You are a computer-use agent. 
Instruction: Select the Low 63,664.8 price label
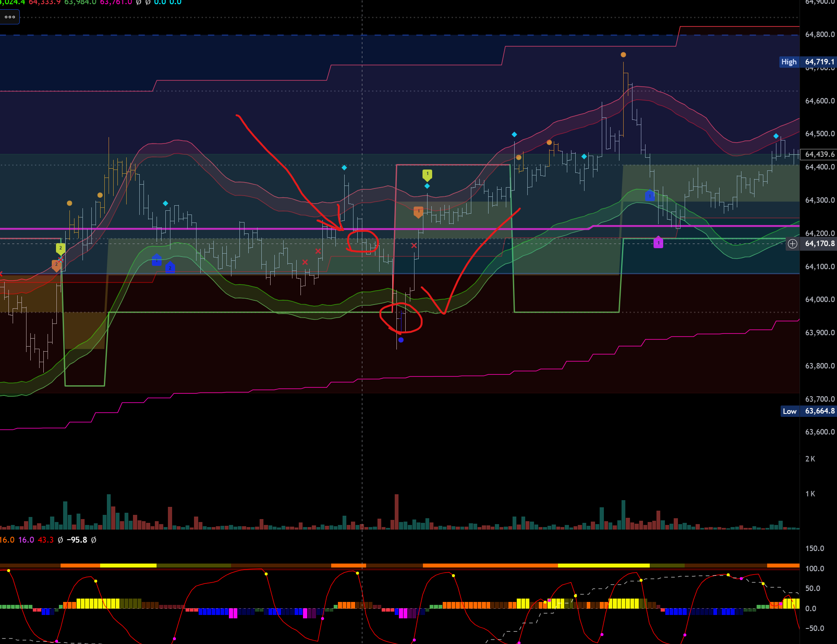[808, 411]
